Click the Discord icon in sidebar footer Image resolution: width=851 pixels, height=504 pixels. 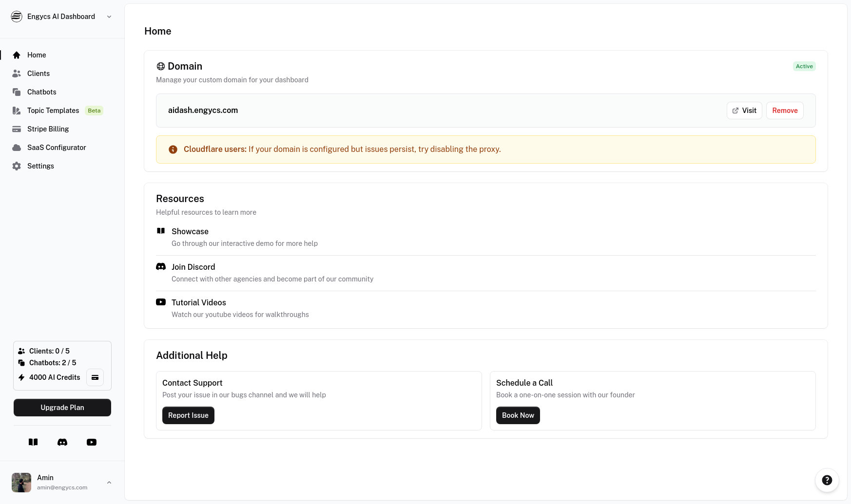point(62,442)
